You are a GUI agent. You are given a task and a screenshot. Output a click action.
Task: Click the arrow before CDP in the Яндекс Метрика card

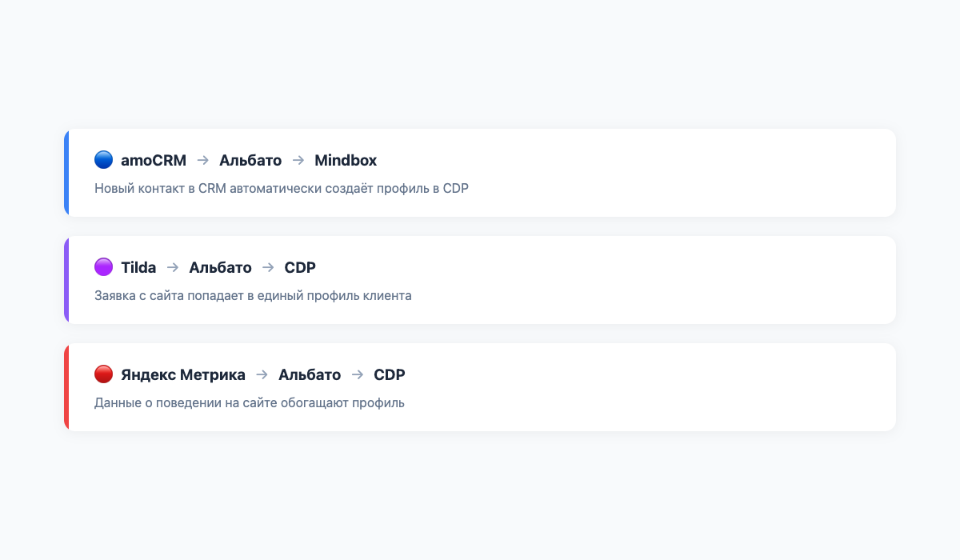(x=358, y=374)
